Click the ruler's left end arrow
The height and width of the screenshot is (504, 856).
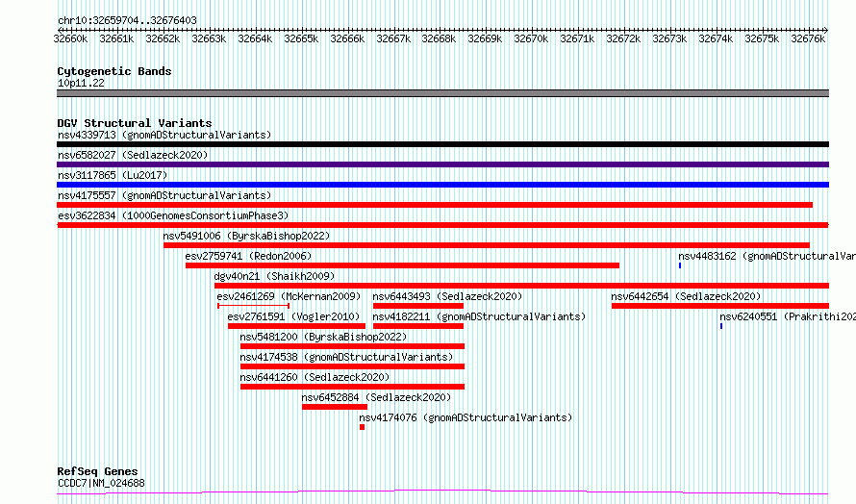(60, 30)
